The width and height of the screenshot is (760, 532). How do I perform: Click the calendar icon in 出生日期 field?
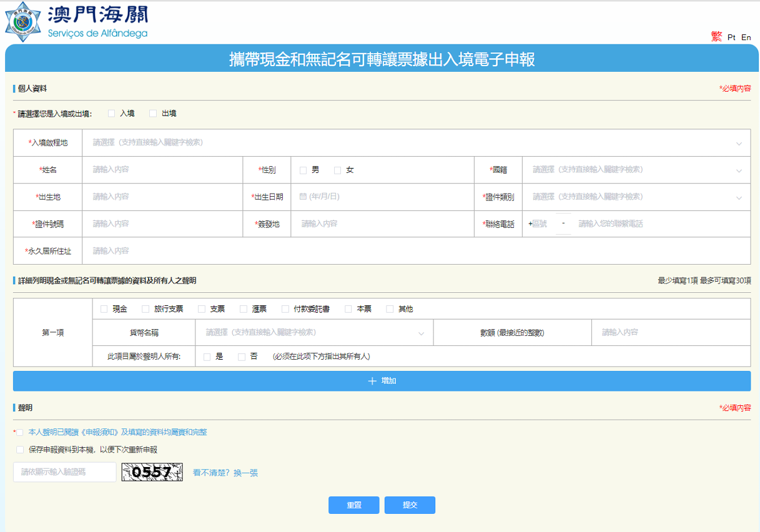(303, 197)
